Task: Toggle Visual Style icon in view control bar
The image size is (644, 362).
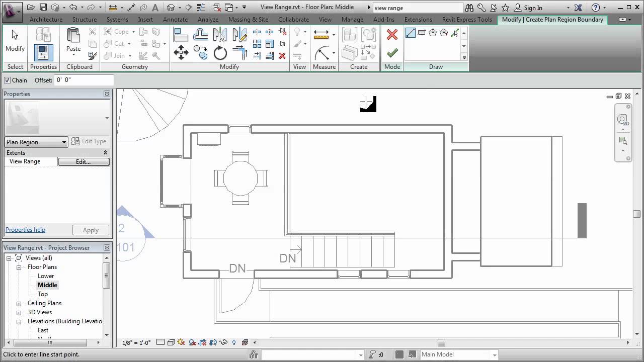Action: tap(171, 342)
